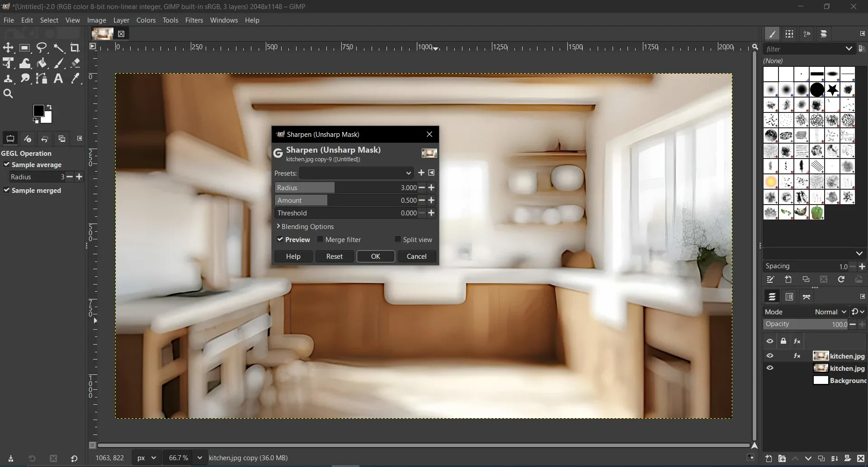This screenshot has height=467, width=868.
Task: Open the Presets dropdown in Sharpen dialog
Action: pos(356,173)
